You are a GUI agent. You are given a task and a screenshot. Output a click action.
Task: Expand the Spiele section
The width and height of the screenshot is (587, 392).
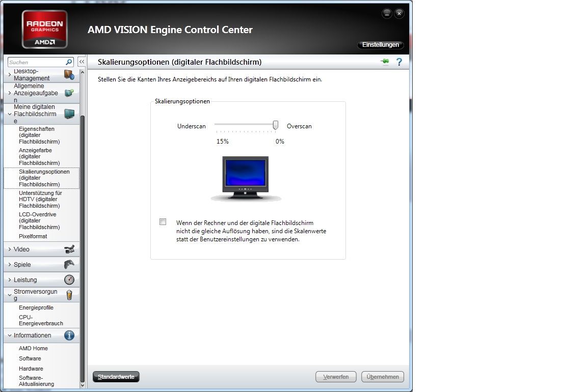[9, 264]
